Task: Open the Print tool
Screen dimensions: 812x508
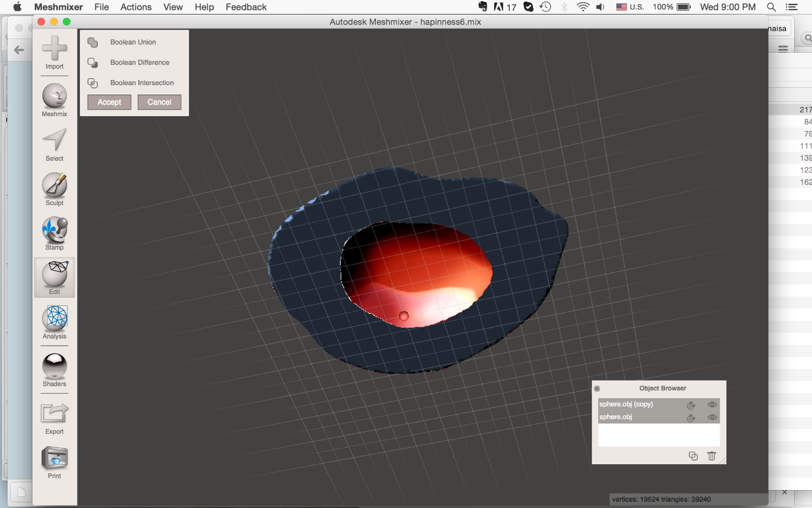Action: [55, 463]
